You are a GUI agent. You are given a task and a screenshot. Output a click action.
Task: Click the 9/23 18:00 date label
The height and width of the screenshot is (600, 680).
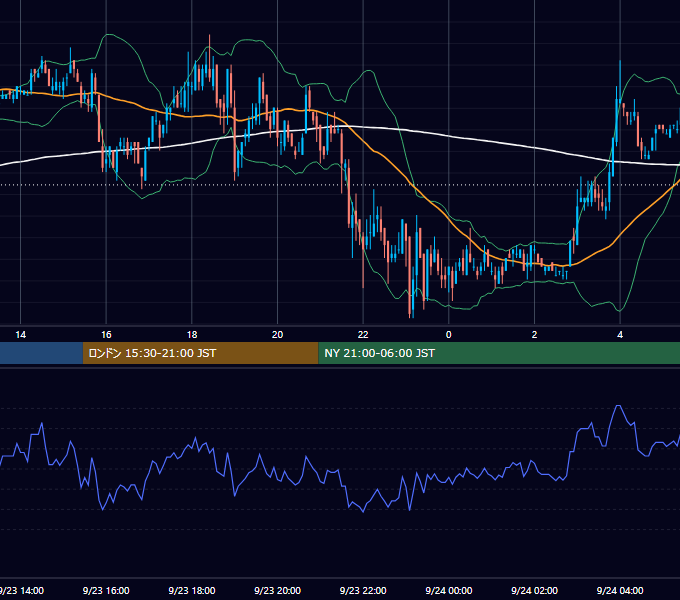pos(192,590)
